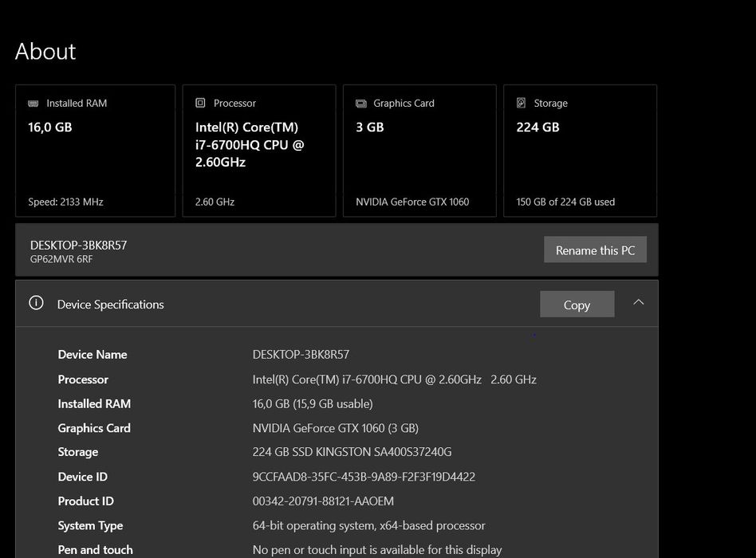Select the Device Name value DESKTOP-3BK8R57
This screenshot has height=558, width=756.
(x=301, y=355)
